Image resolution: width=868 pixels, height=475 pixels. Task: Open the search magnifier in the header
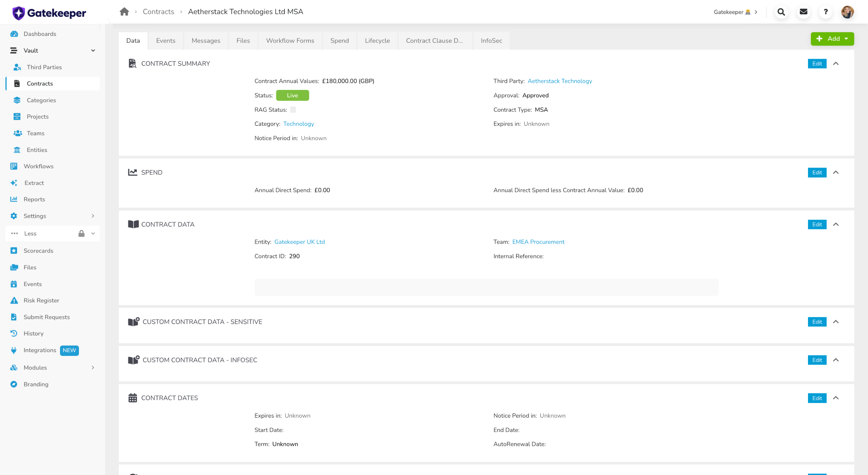point(781,12)
